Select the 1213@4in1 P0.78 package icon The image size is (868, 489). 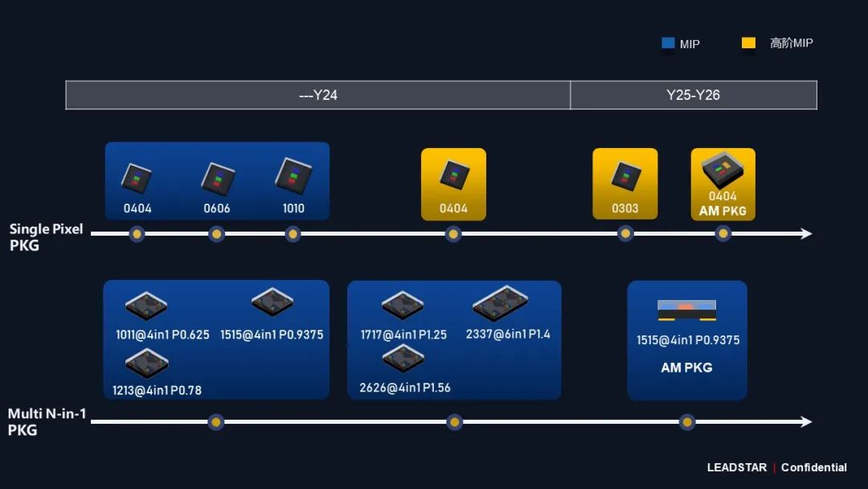click(x=147, y=364)
